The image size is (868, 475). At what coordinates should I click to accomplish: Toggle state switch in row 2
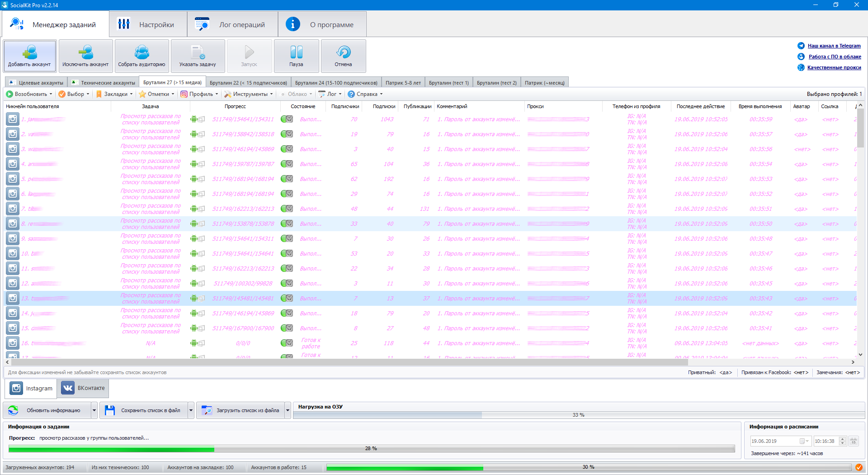(x=287, y=134)
